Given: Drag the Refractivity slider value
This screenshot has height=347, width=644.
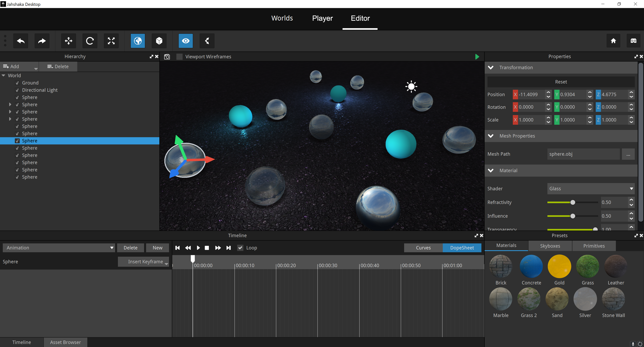Looking at the screenshot, I should (572, 202).
